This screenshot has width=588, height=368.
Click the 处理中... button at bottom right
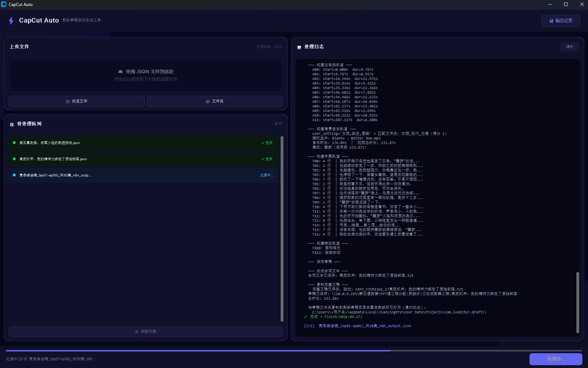pos(556,359)
